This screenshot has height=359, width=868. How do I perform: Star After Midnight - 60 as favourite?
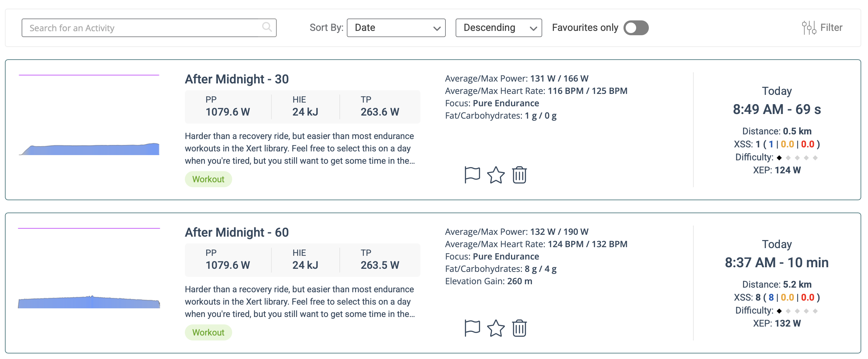[496, 328]
